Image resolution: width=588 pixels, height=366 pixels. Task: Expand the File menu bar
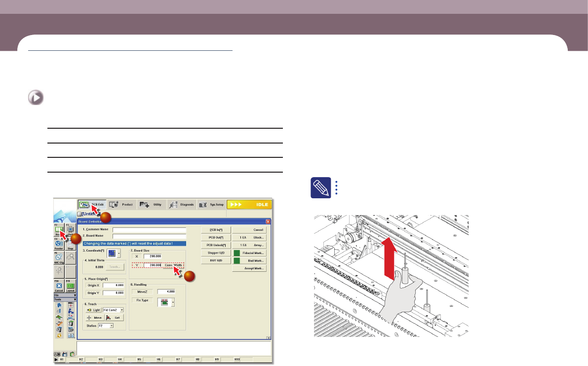(65, 295)
